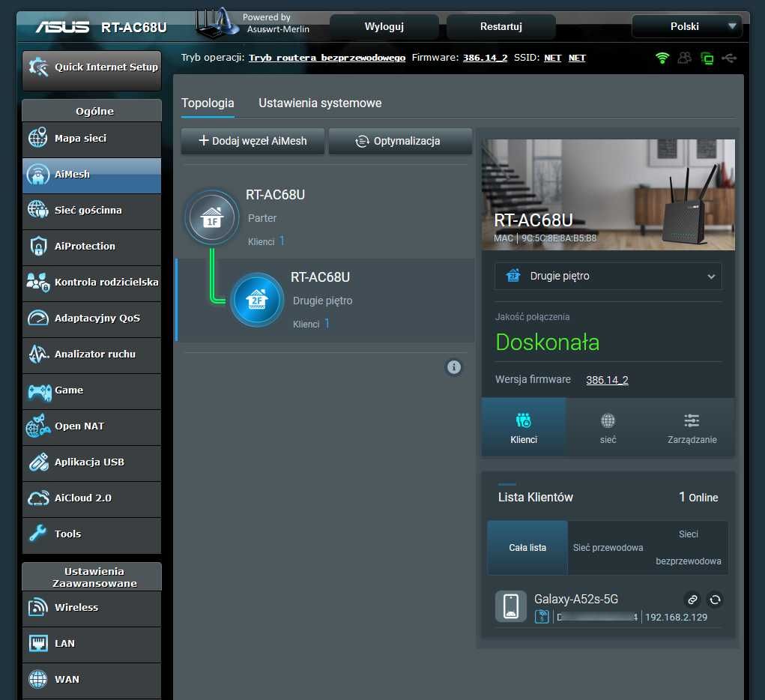
Task: Select AiMesh in sidebar
Action: [x=91, y=175]
